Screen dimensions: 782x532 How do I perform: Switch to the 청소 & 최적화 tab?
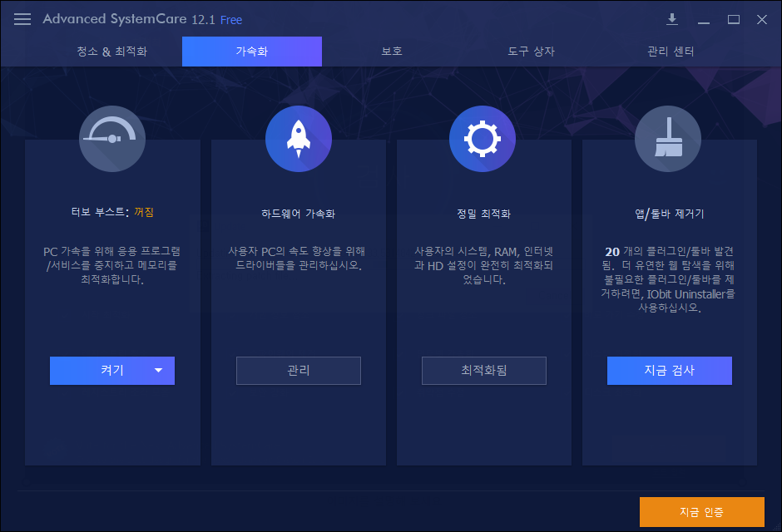point(111,52)
